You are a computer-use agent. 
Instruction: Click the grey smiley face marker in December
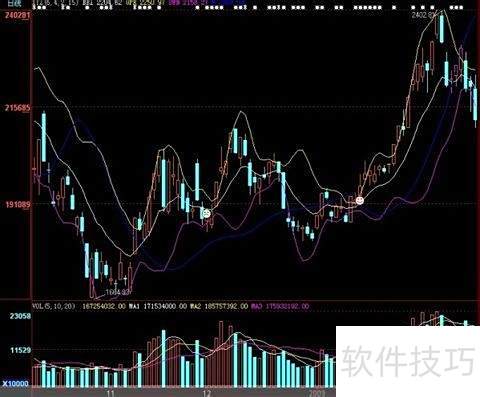(207, 214)
